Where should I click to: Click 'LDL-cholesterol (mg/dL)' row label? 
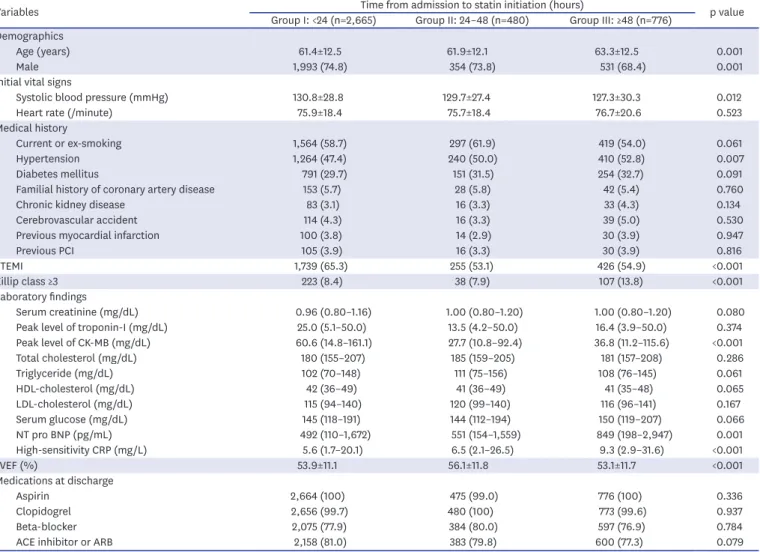pyautogui.click(x=74, y=404)
